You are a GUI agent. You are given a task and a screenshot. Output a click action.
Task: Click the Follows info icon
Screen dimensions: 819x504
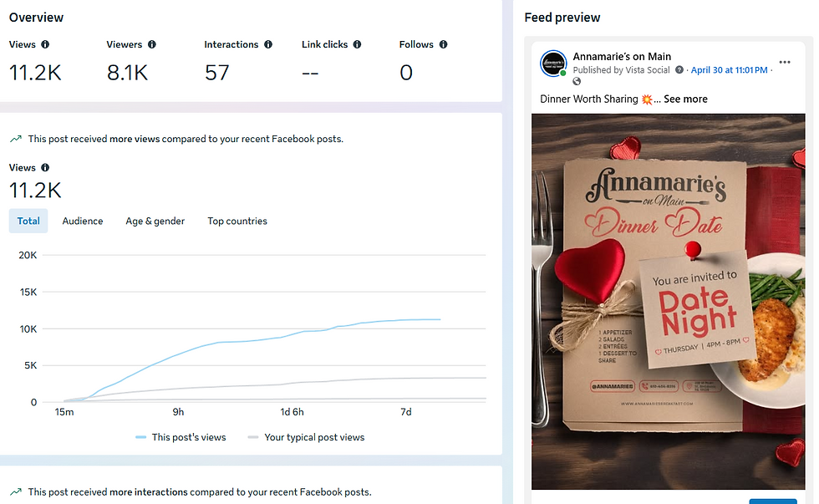pyautogui.click(x=444, y=44)
